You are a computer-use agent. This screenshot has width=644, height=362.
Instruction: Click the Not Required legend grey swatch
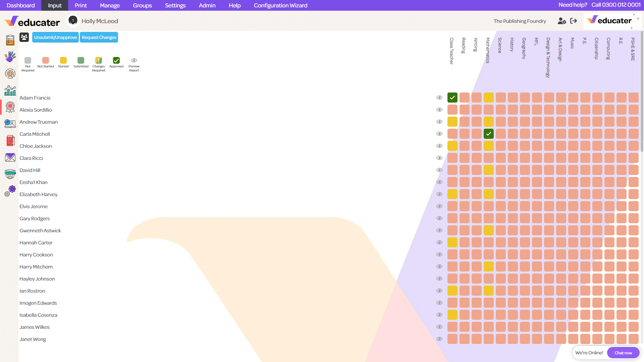point(28,60)
